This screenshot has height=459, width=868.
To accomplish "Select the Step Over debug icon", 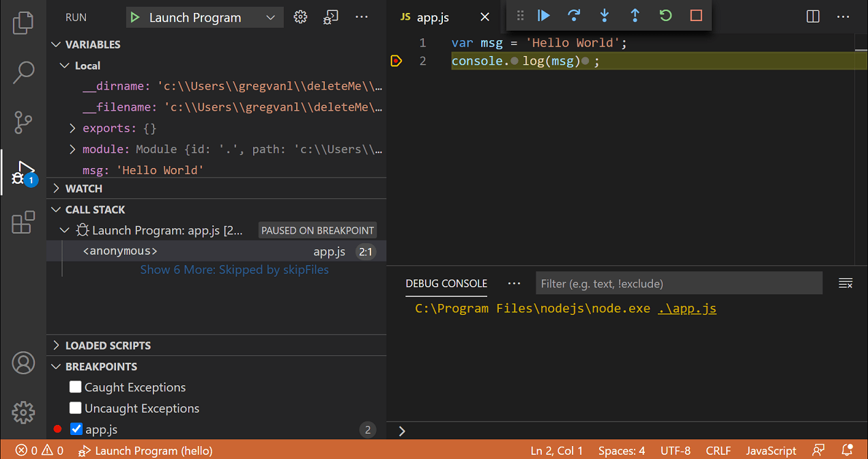I will pos(574,16).
